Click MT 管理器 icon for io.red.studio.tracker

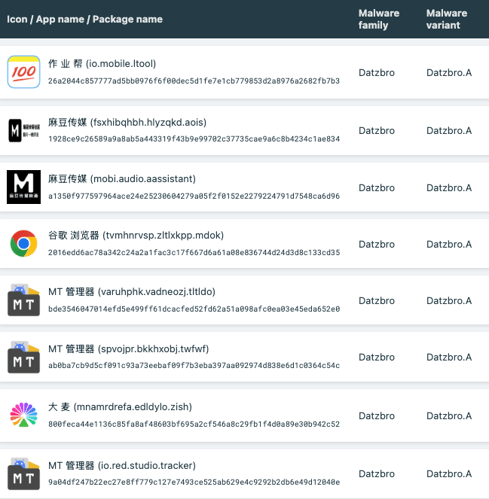pyautogui.click(x=24, y=474)
